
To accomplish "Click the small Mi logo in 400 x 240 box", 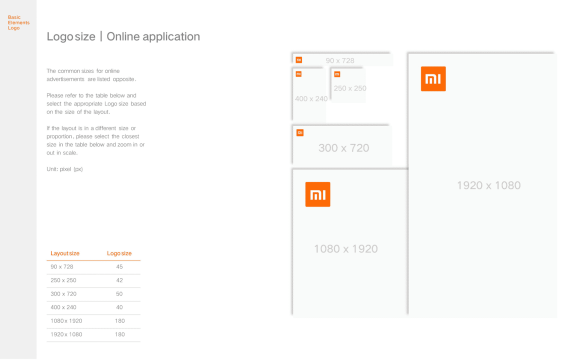I will point(298,74).
